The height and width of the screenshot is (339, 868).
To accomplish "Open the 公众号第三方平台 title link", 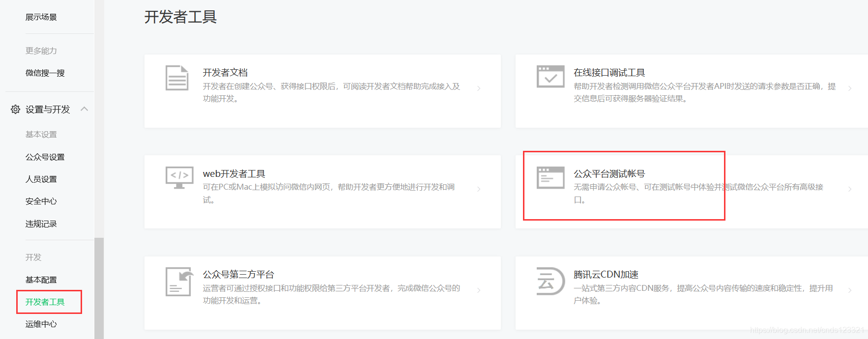I will click(238, 275).
